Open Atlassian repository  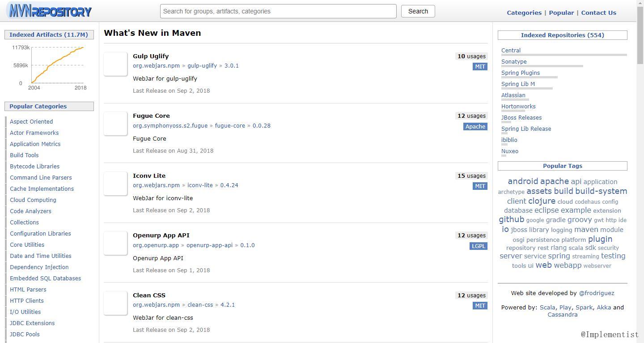tap(513, 95)
